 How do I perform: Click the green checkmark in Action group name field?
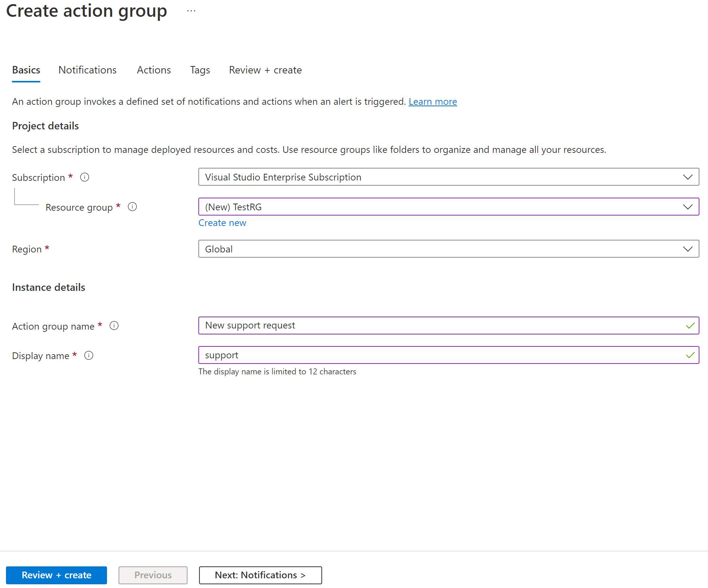(x=689, y=325)
